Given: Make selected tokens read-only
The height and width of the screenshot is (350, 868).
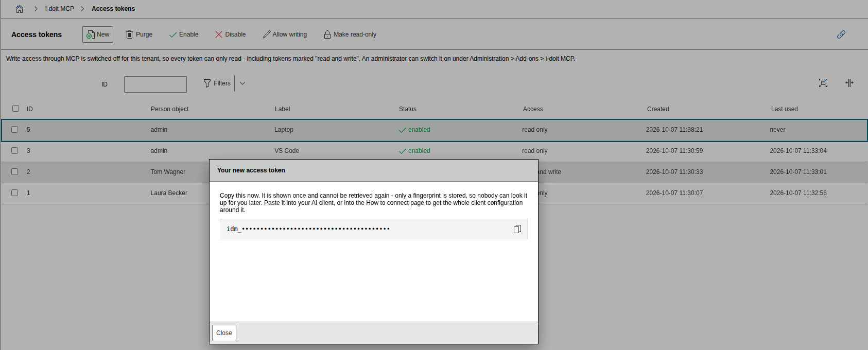Looking at the screenshot, I should 350,34.
